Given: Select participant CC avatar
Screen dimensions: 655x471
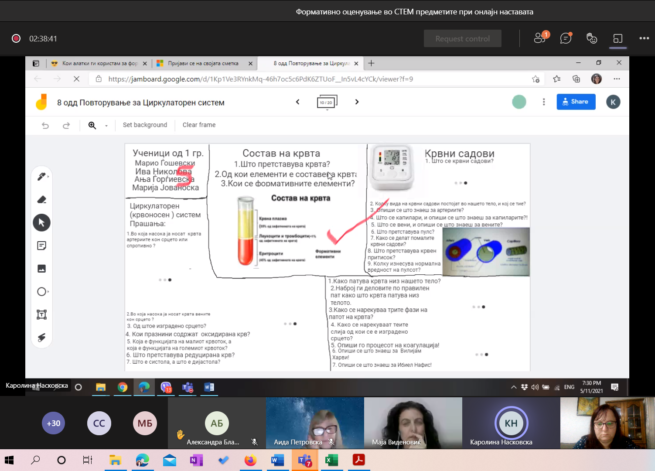Looking at the screenshot, I should [99, 423].
